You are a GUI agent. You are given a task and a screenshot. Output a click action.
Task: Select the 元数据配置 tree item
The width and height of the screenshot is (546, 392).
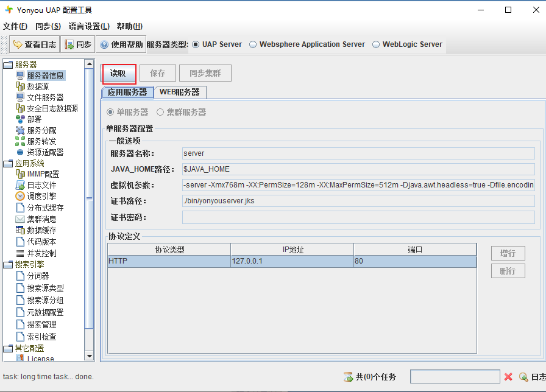[x=45, y=312]
